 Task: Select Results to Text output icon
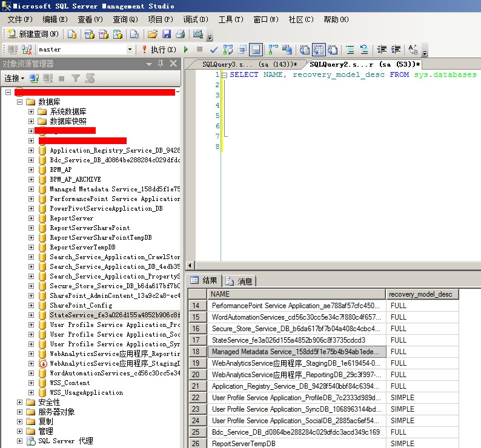(305, 50)
